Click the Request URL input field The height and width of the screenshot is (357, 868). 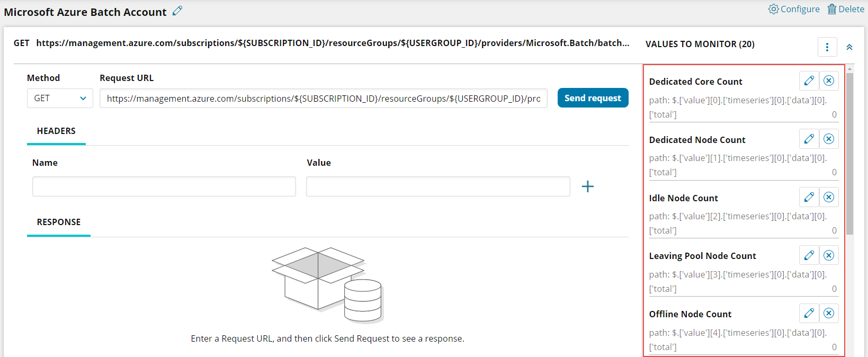(323, 99)
